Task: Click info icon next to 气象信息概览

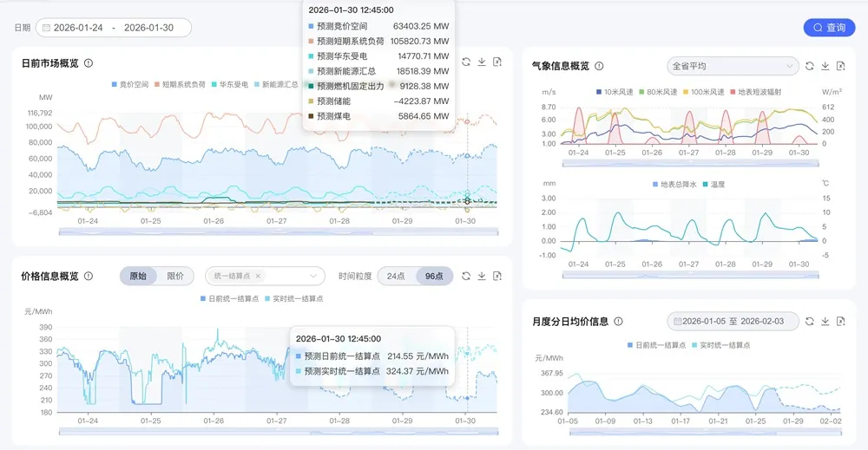Action: pos(599,66)
